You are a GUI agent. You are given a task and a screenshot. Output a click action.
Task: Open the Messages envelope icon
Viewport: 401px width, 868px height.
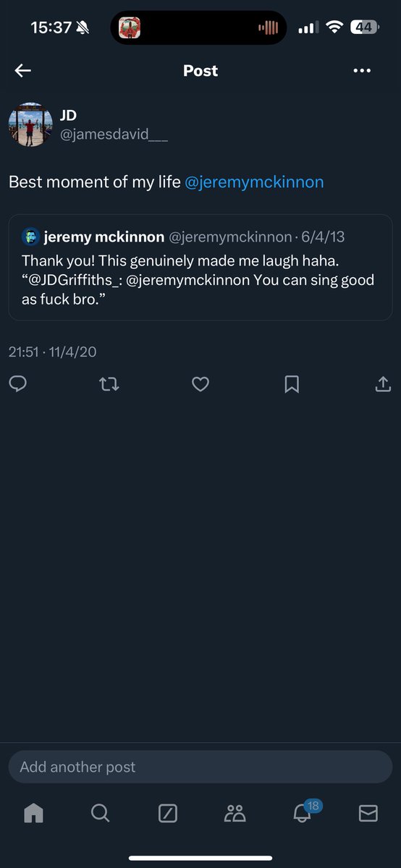coord(368,813)
